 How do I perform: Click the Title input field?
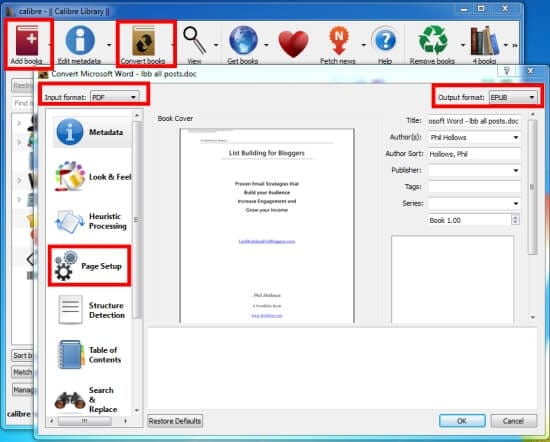tap(474, 121)
